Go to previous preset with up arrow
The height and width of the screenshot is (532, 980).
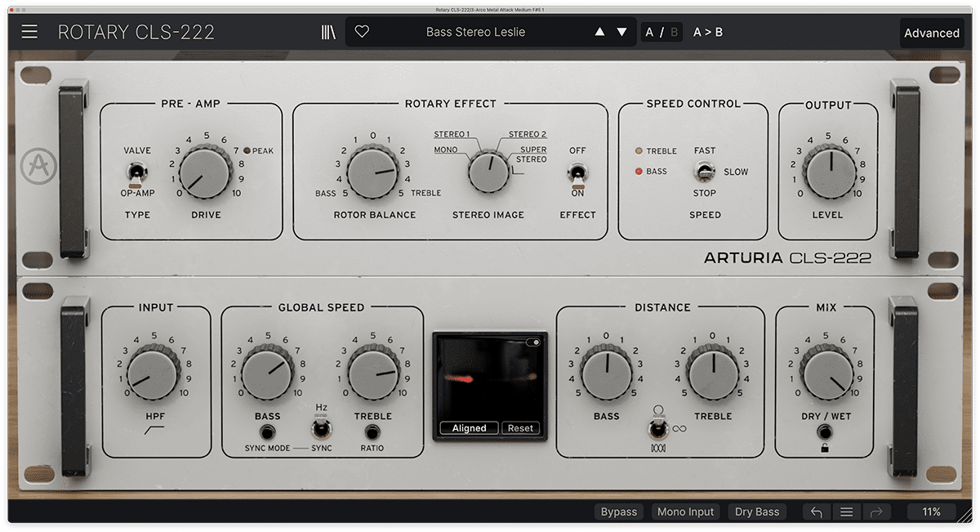coord(600,32)
